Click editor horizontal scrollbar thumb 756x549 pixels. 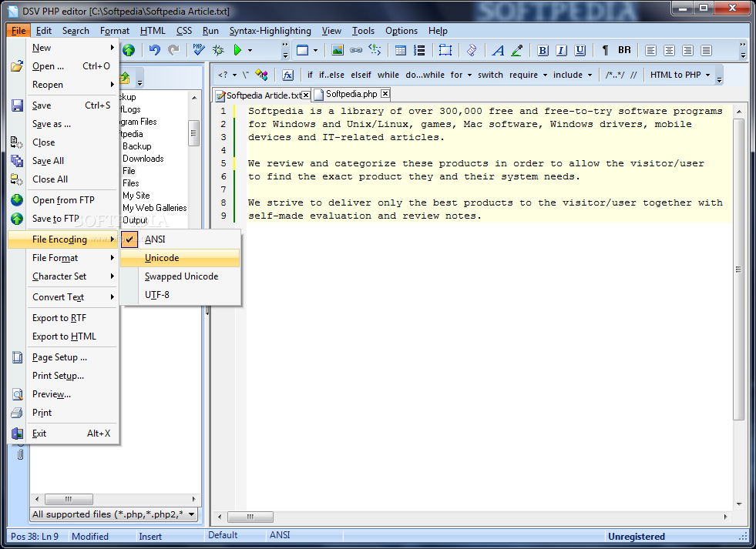click(x=250, y=517)
